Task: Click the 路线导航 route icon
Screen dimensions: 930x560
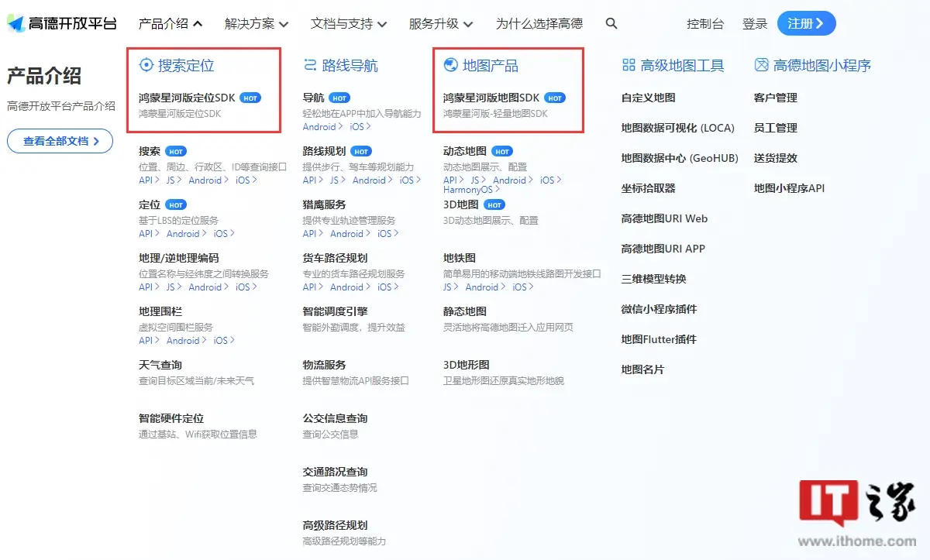Action: pos(310,65)
